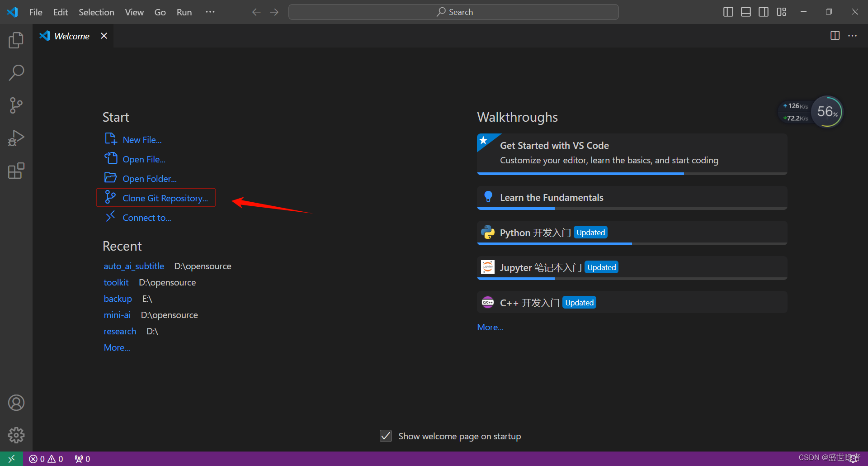Open Get Started with VS Code walkthrough
The height and width of the screenshot is (466, 868).
tap(632, 154)
